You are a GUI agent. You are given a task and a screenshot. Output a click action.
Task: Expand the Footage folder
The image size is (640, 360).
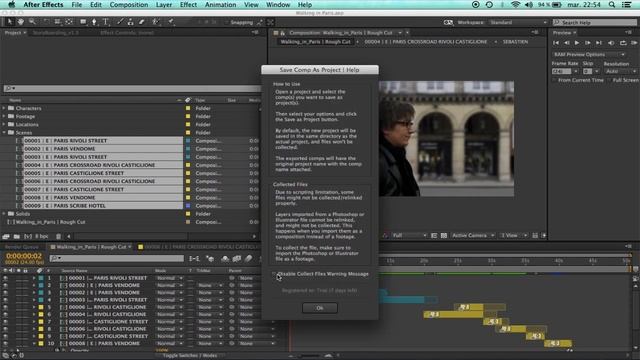(4, 116)
